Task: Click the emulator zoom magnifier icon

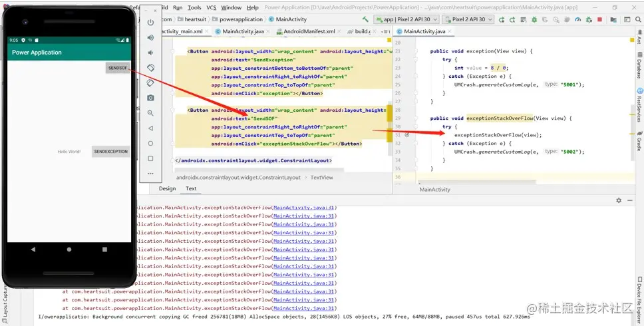Action: point(151,113)
